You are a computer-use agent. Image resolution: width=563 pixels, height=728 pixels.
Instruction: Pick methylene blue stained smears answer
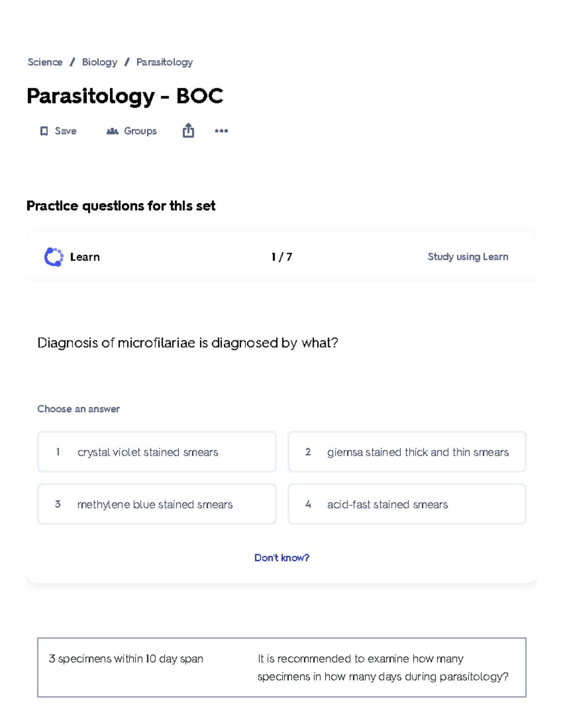tap(156, 504)
